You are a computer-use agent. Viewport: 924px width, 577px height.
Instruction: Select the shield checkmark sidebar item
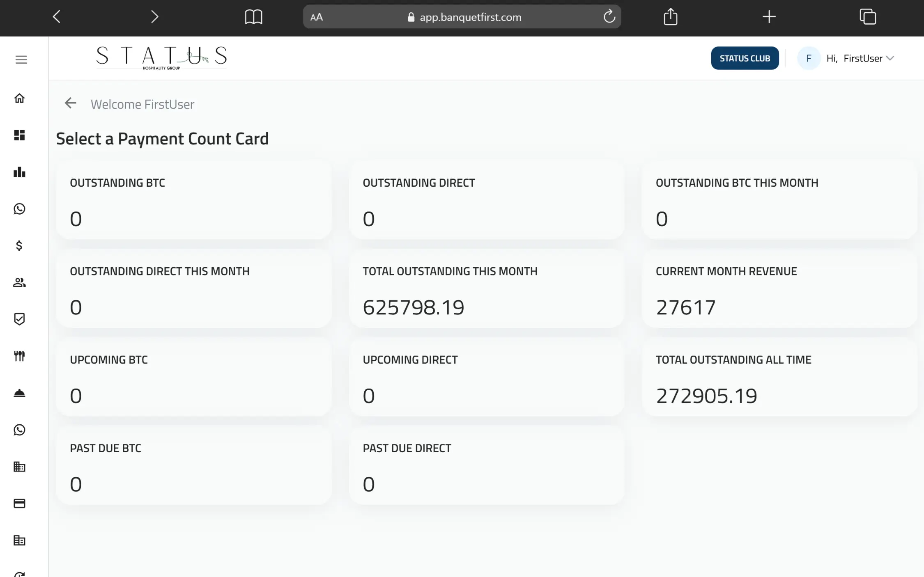click(19, 319)
